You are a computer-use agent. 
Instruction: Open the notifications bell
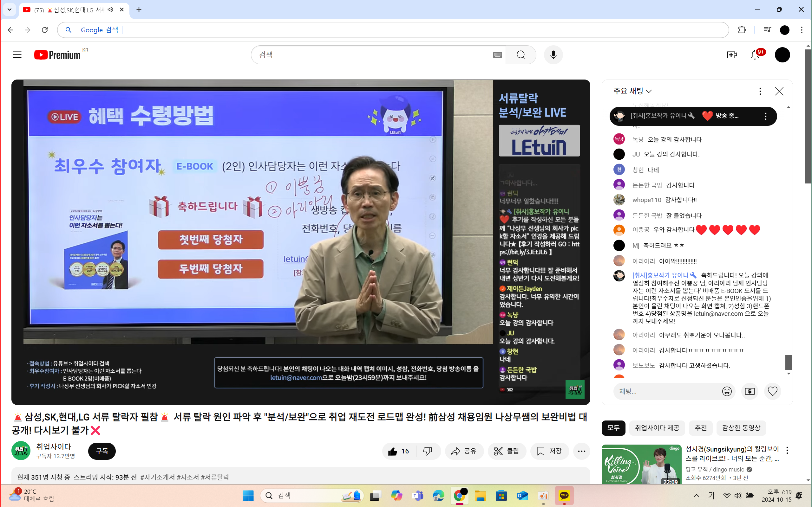point(755,55)
